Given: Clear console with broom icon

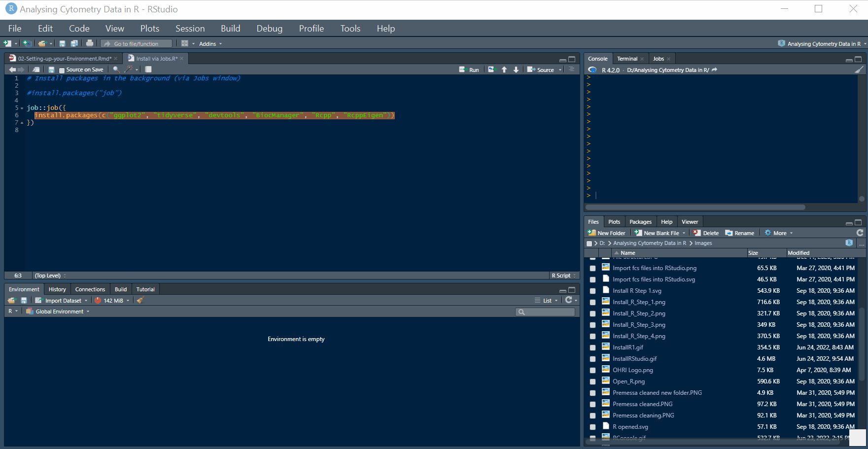Looking at the screenshot, I should (x=859, y=70).
